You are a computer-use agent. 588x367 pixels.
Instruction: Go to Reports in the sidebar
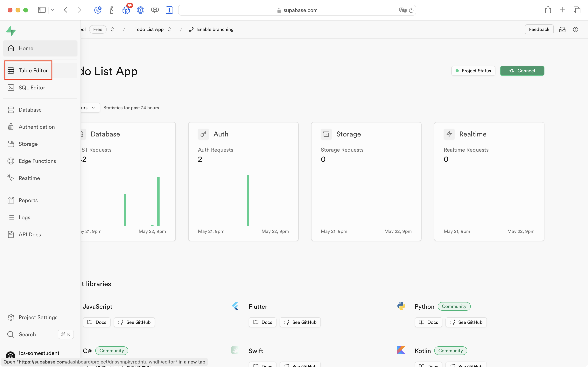pyautogui.click(x=28, y=200)
